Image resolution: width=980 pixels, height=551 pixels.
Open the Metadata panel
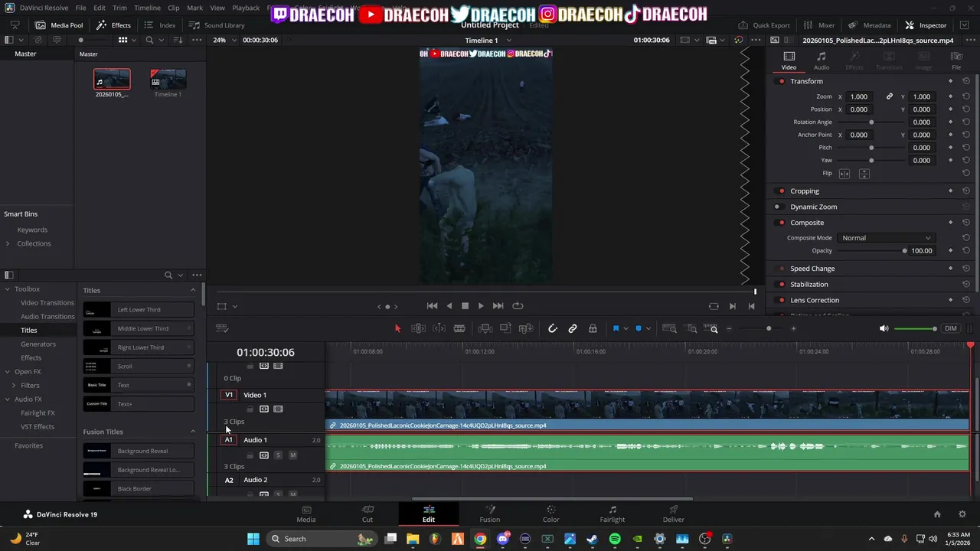coord(871,25)
